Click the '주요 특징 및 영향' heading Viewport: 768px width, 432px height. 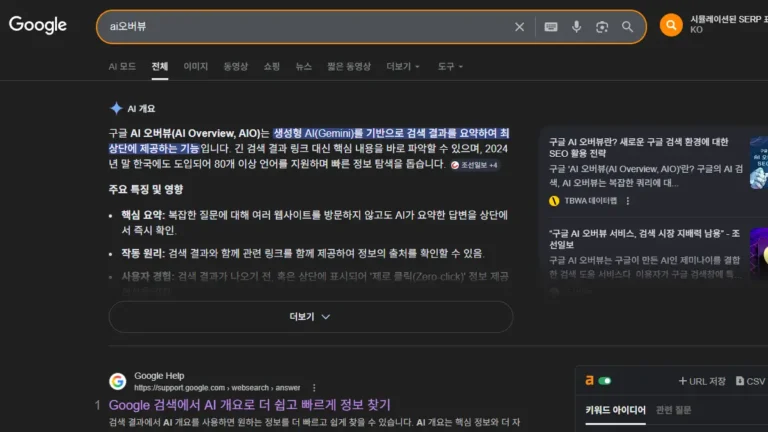coord(146,190)
